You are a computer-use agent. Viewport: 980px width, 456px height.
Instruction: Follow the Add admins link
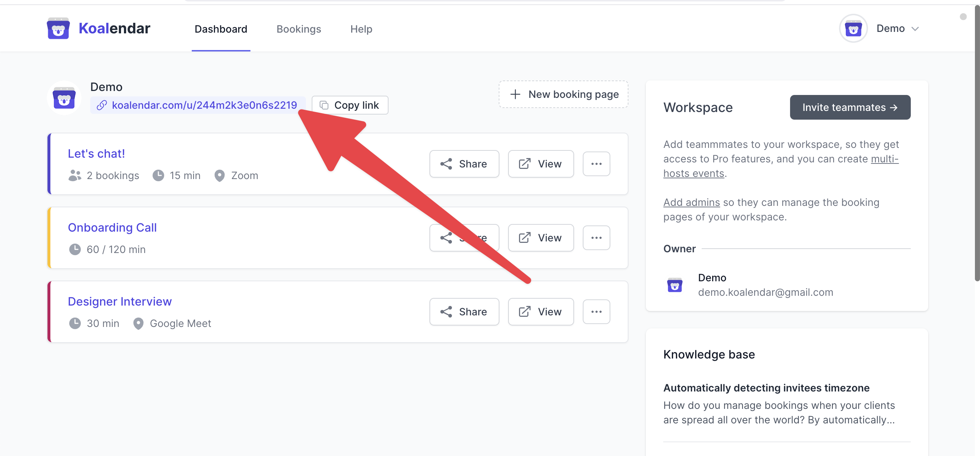click(x=691, y=202)
